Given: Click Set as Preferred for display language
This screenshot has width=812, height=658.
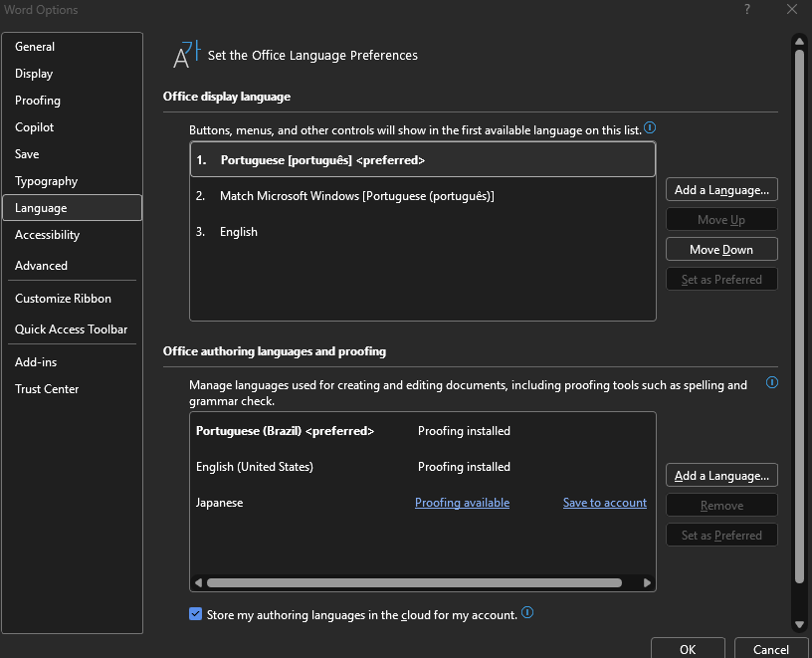Looking at the screenshot, I should tap(721, 280).
